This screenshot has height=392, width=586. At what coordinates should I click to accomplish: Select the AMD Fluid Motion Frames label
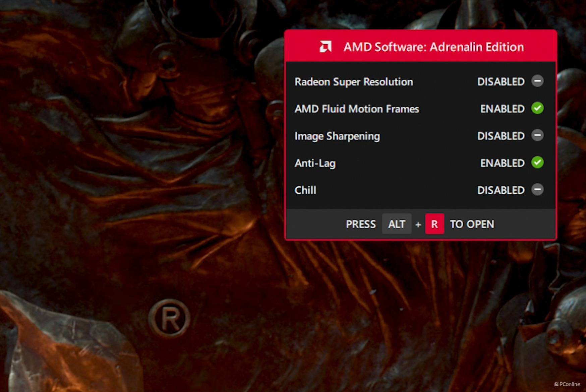(356, 109)
